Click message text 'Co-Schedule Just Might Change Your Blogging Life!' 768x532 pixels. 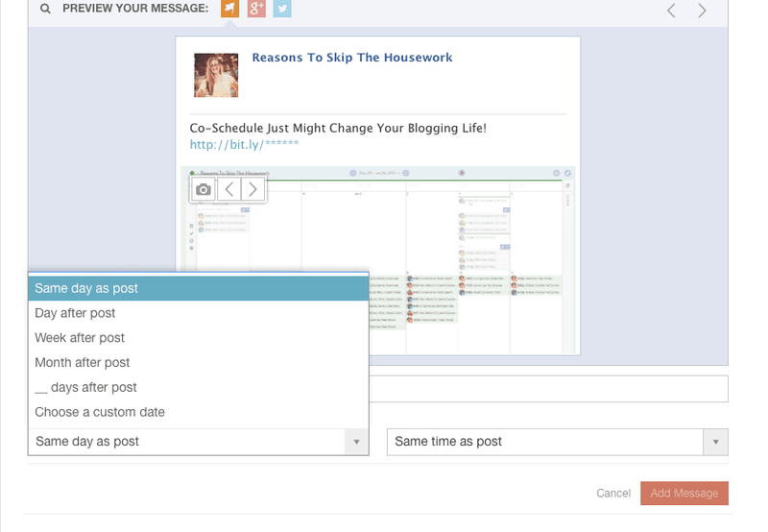coord(338,129)
